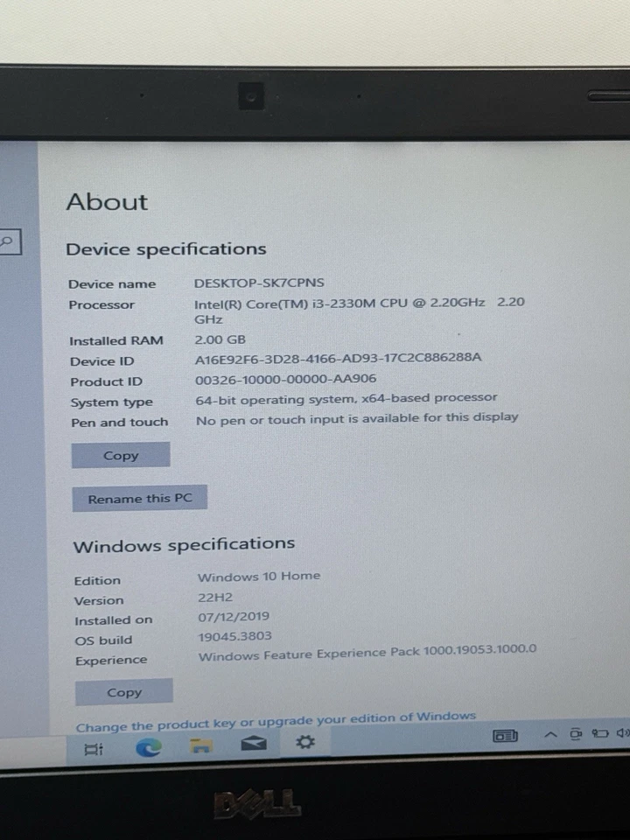Click the Version label

coord(99,600)
